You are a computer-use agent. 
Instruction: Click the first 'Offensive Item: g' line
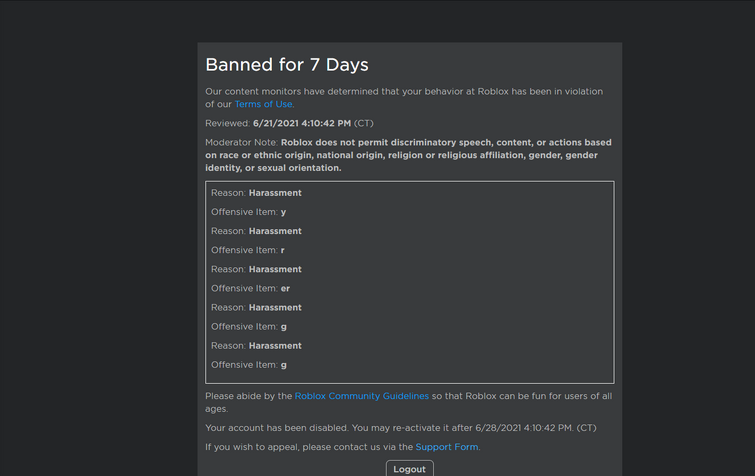click(248, 326)
